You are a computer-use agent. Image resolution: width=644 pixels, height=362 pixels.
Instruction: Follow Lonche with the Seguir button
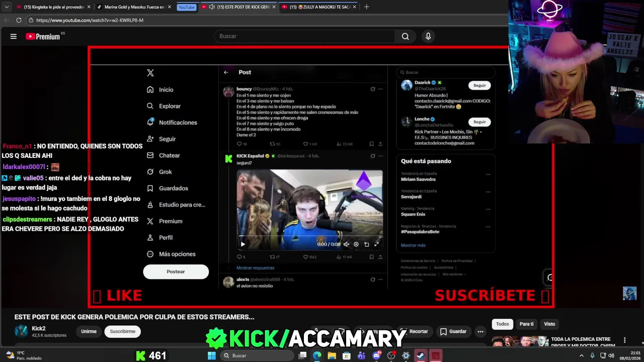[x=479, y=122]
